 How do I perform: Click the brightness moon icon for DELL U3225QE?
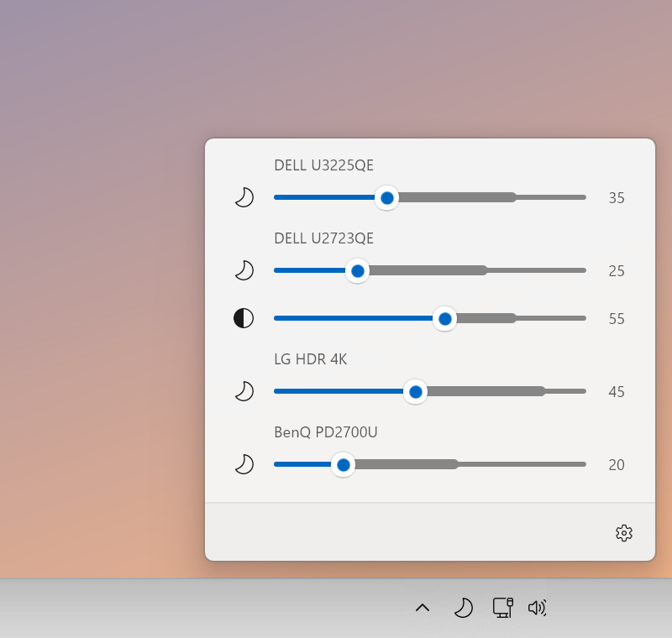(x=244, y=197)
